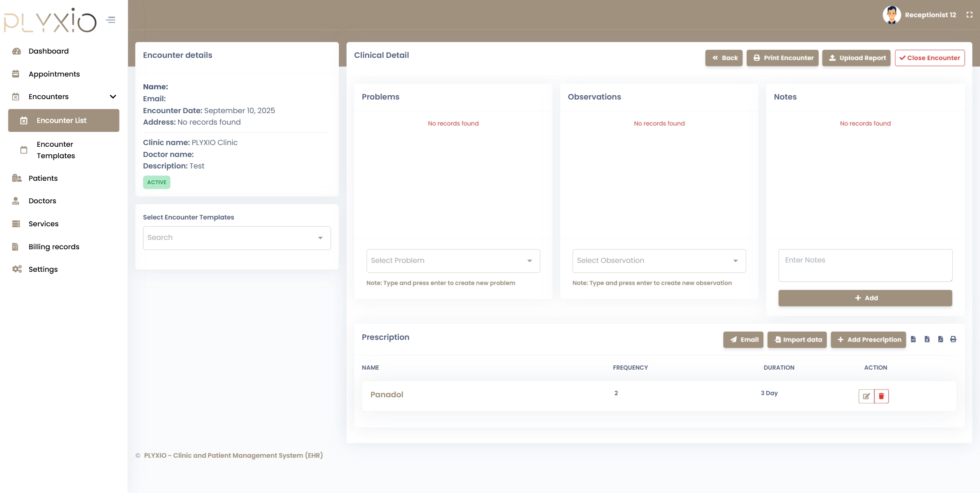Export prescription as Excel file

[x=927, y=339]
